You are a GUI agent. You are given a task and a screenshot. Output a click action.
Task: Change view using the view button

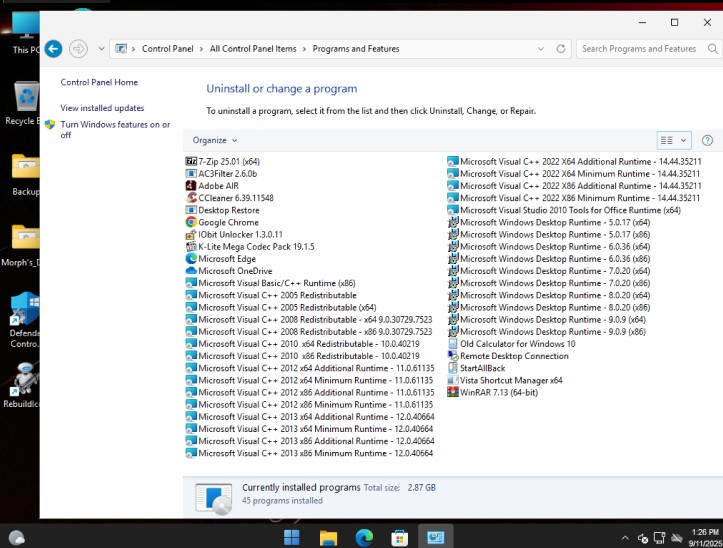667,140
